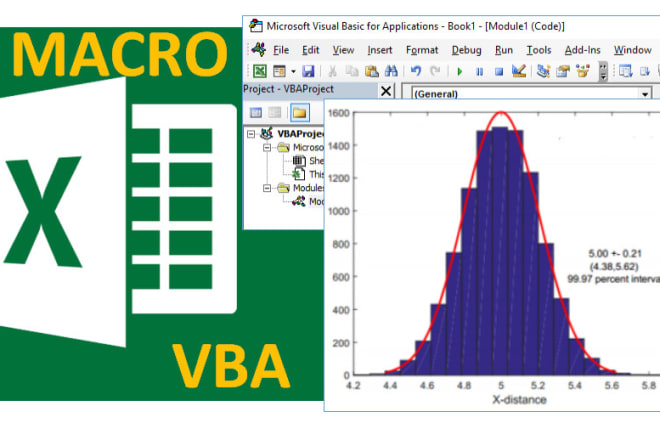Save the workbook with the floppy disk icon
The image size is (660, 440).
click(308, 71)
